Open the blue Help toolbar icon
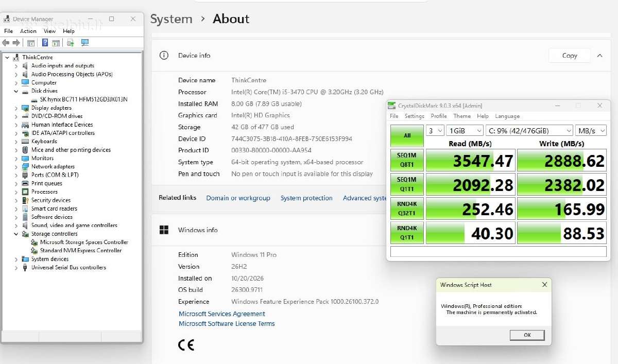618x364 pixels. [x=45, y=43]
